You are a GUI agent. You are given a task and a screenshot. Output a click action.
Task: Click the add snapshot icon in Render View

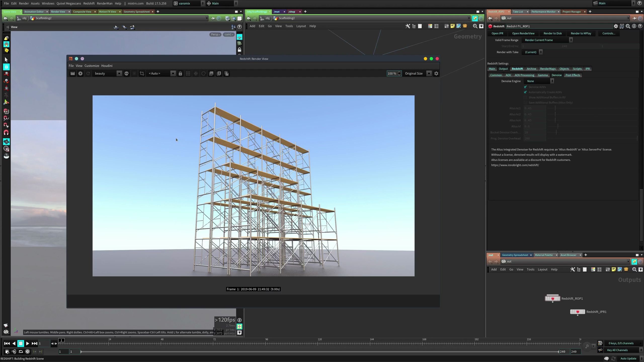coord(219,73)
